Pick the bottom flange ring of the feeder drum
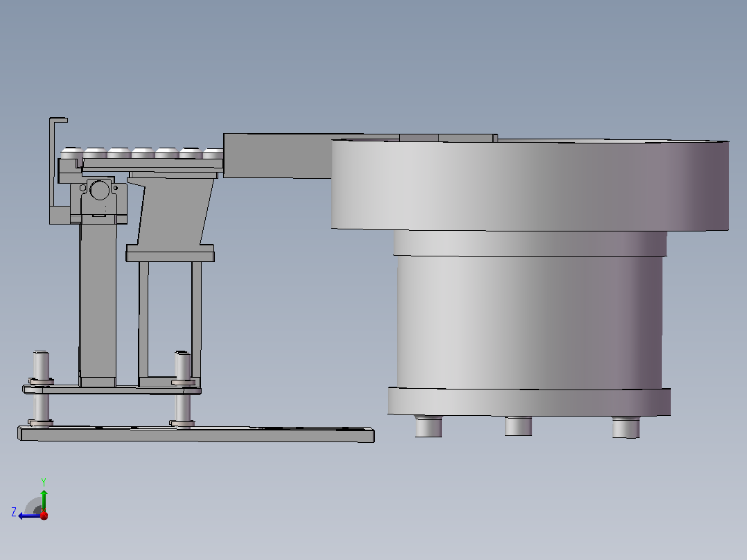 (x=529, y=402)
